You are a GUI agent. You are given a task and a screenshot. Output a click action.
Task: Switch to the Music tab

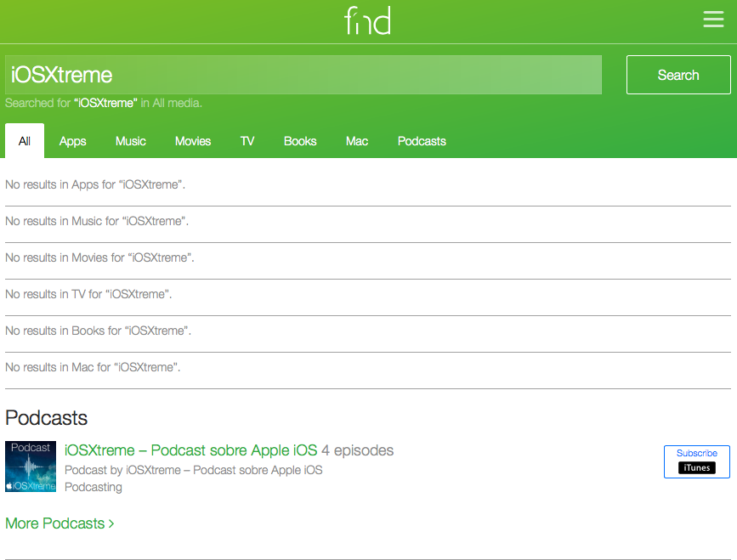pos(131,141)
